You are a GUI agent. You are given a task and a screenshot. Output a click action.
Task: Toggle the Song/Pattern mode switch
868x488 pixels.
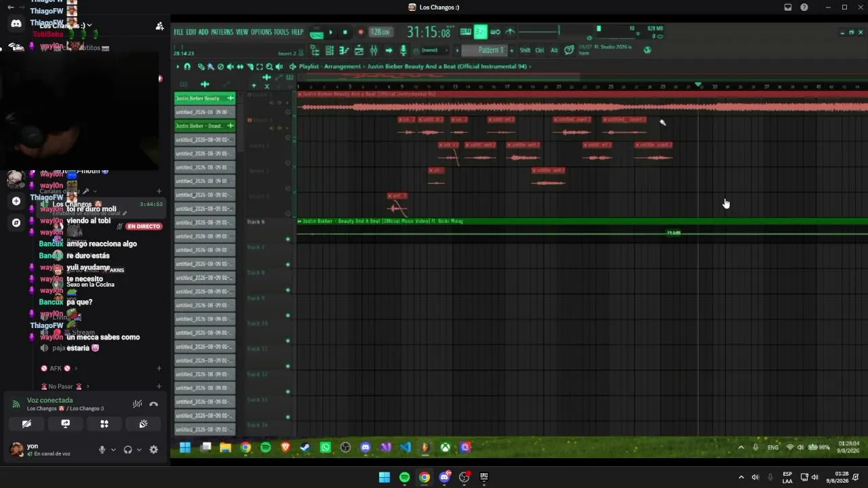point(316,33)
